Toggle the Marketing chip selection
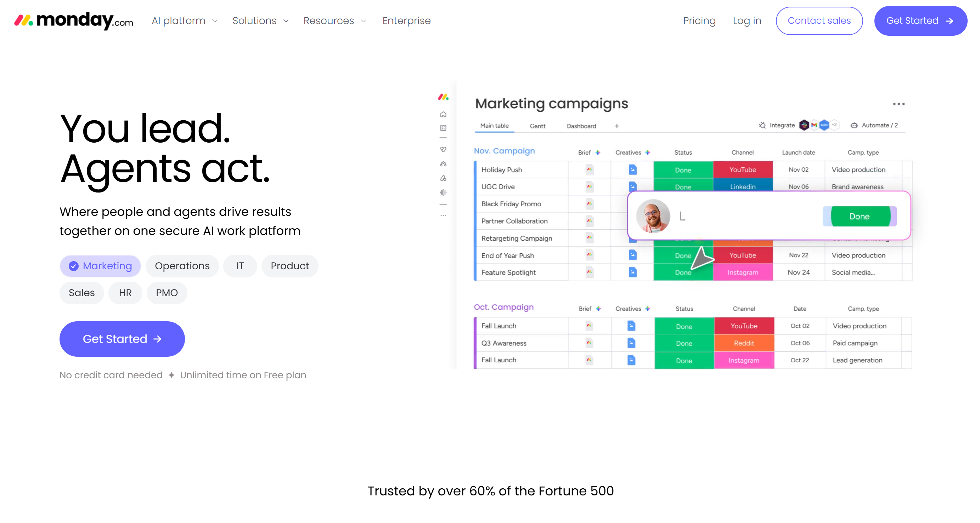This screenshot has width=980, height=523. coord(100,266)
